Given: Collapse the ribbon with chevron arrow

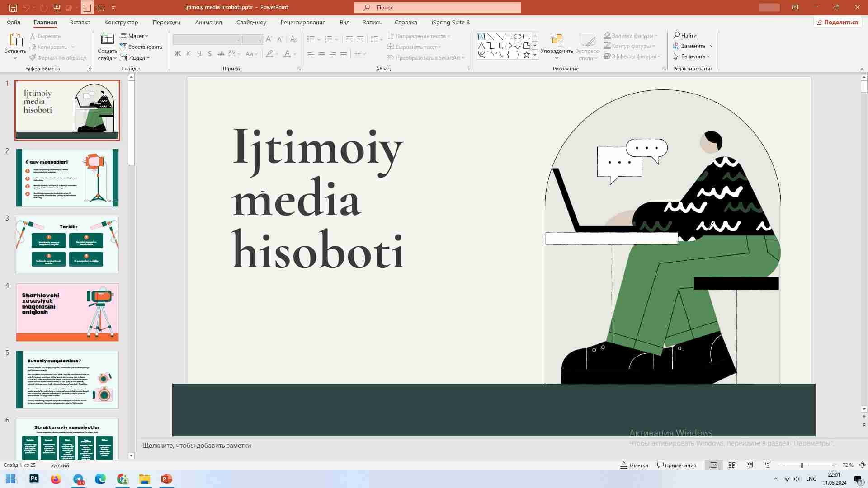Looking at the screenshot, I should (x=862, y=69).
